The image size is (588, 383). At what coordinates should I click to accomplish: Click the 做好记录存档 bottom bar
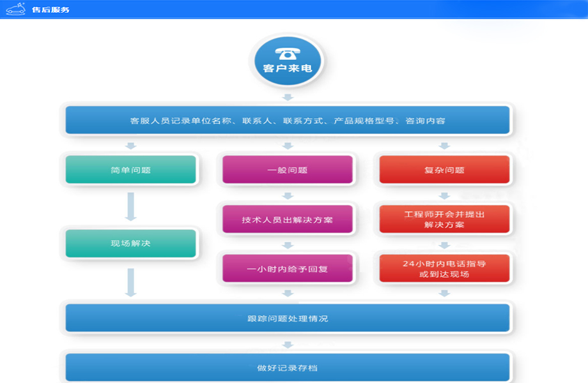click(288, 368)
